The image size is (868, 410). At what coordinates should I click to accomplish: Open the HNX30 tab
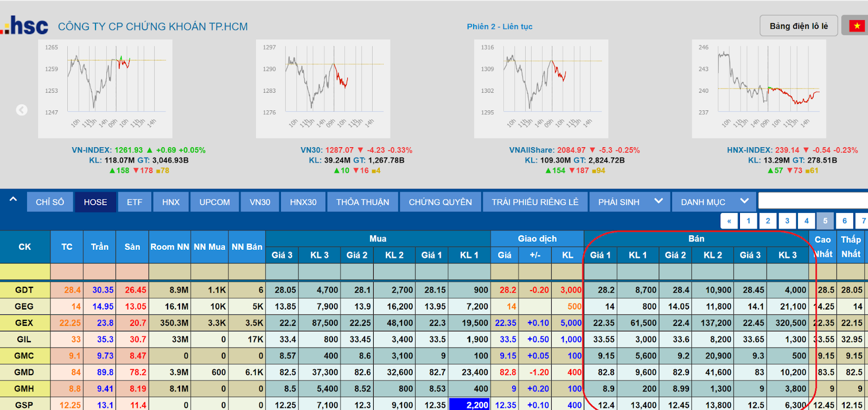point(303,202)
